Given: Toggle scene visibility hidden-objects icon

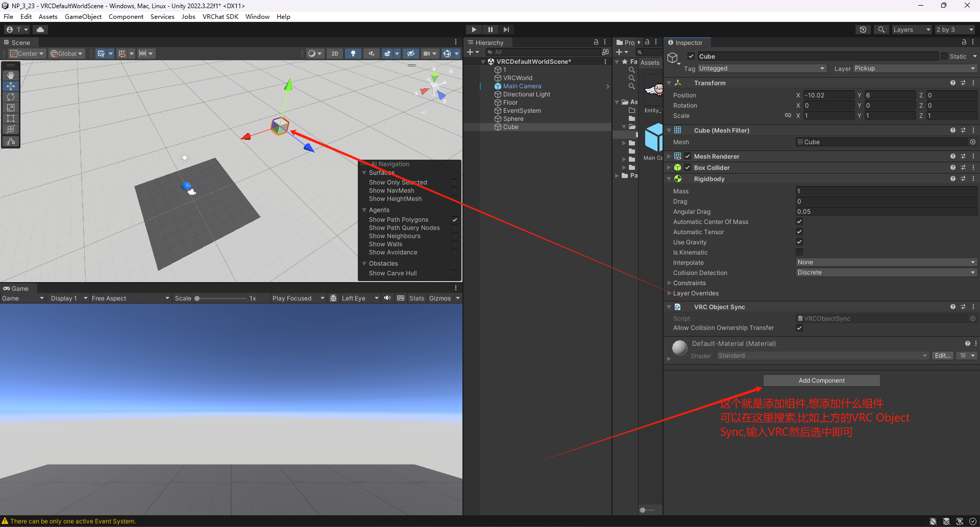Looking at the screenshot, I should pyautogui.click(x=411, y=54).
